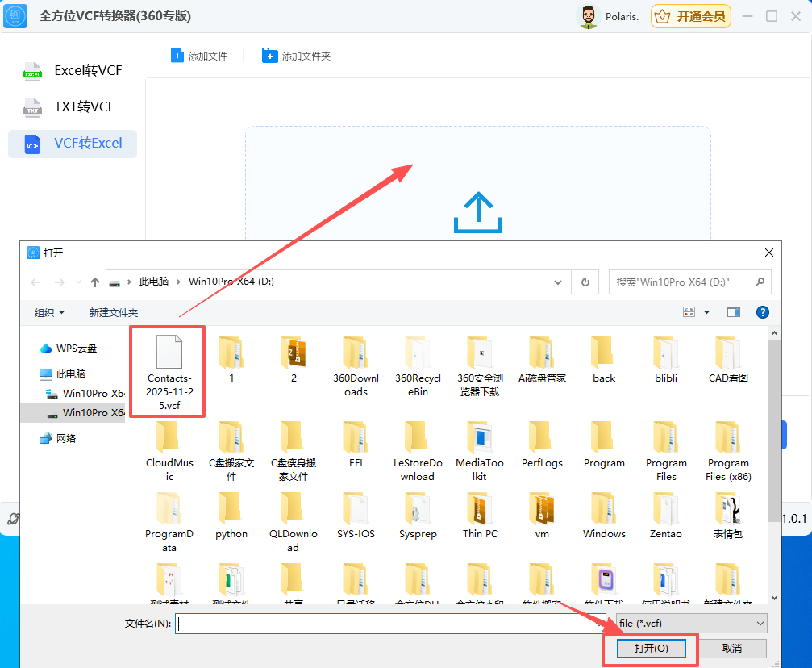The width and height of the screenshot is (812, 668).
Task: Click in the 文件名 input field
Action: [x=390, y=623]
